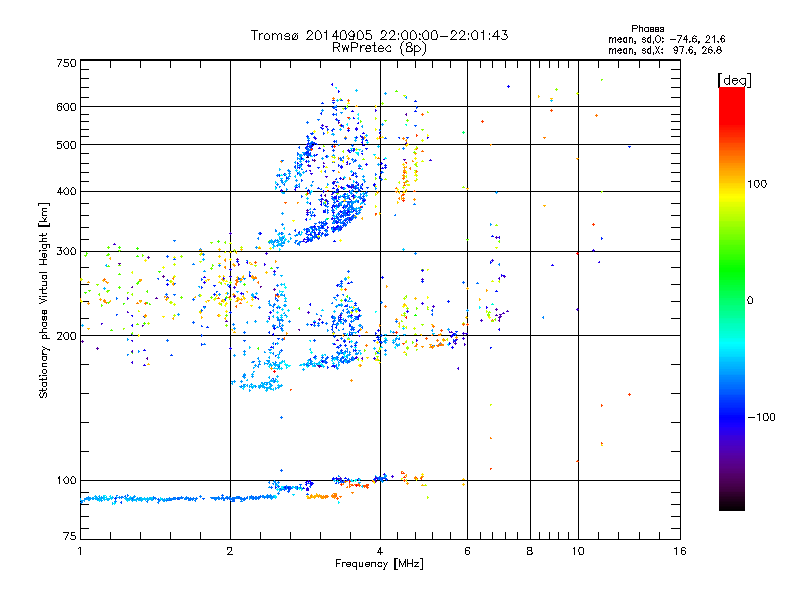Click the y-axis tick label '750'
800x600 pixels.
(x=66, y=63)
